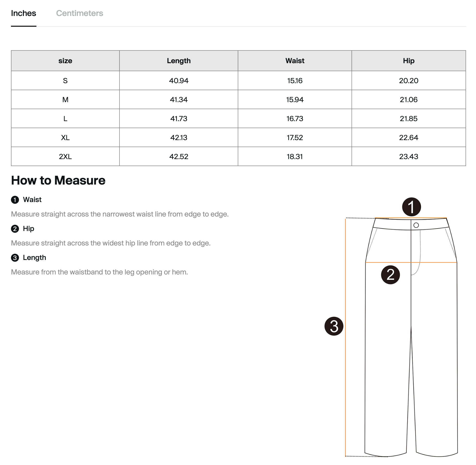Click the number 1 waist marker on diagram

point(411,207)
